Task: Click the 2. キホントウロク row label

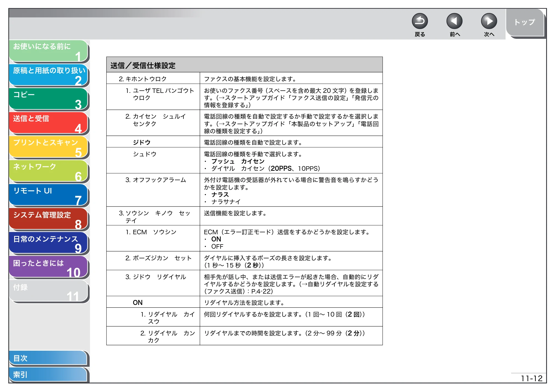Action: tap(143, 79)
